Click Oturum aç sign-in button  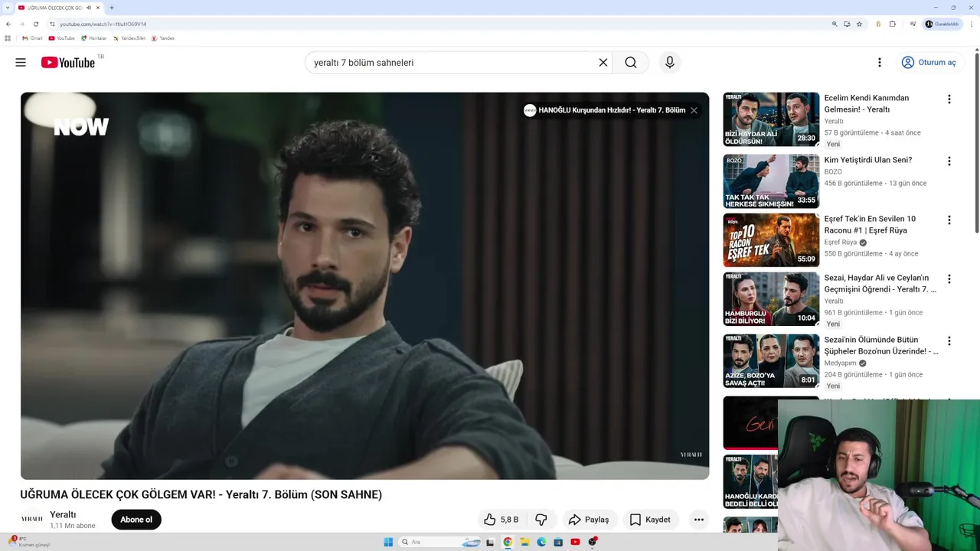point(929,63)
